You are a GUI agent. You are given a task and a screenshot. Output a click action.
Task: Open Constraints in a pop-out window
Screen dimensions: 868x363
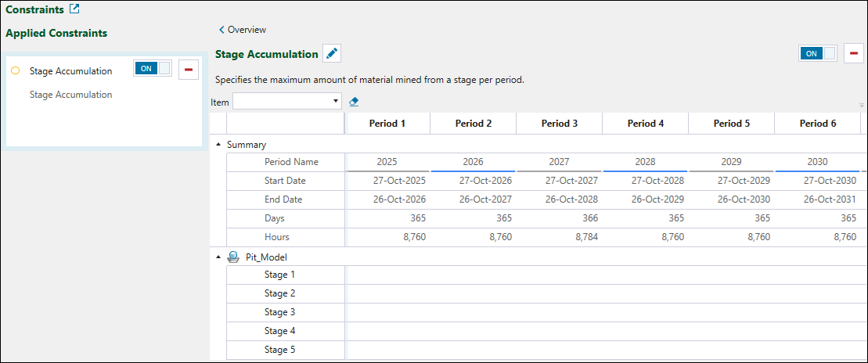click(x=74, y=10)
